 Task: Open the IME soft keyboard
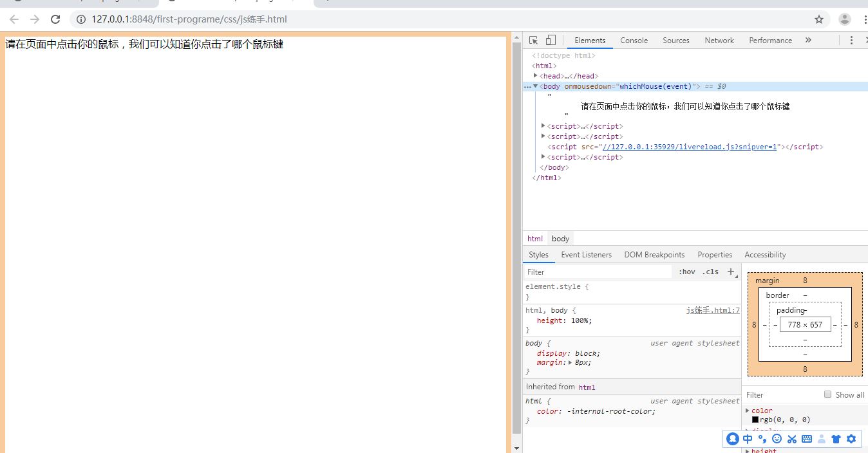point(806,439)
